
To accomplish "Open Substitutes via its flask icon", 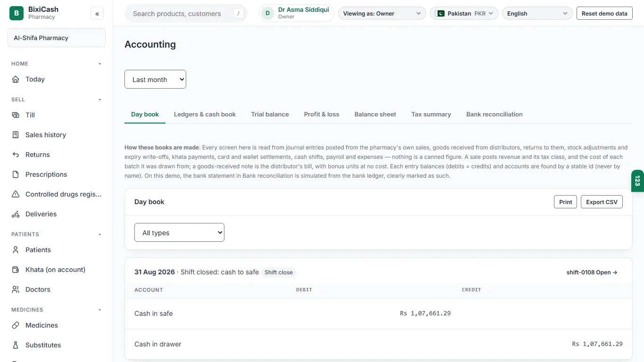I will point(16,345).
